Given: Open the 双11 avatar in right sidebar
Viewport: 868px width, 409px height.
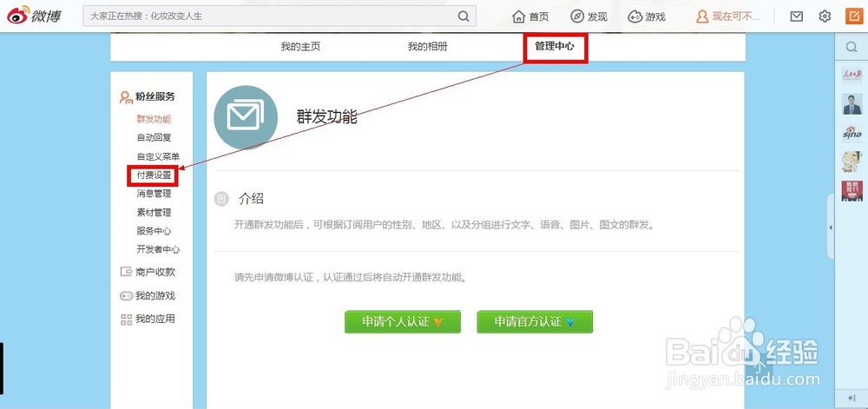Looking at the screenshot, I should point(852,190).
